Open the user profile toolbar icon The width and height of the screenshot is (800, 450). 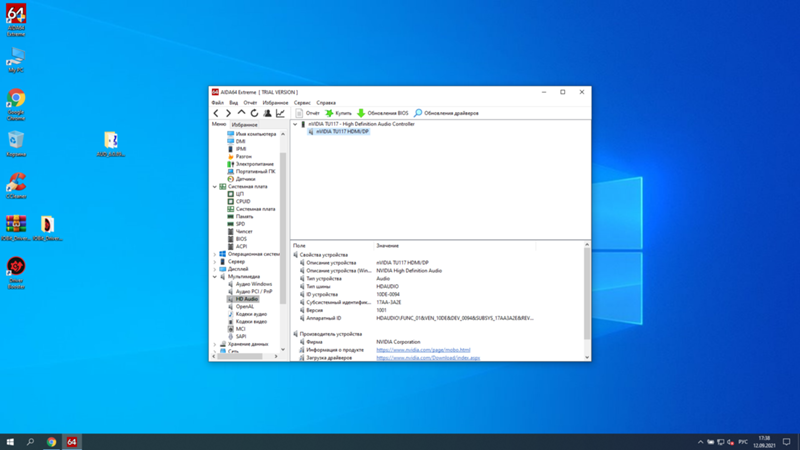click(x=267, y=113)
